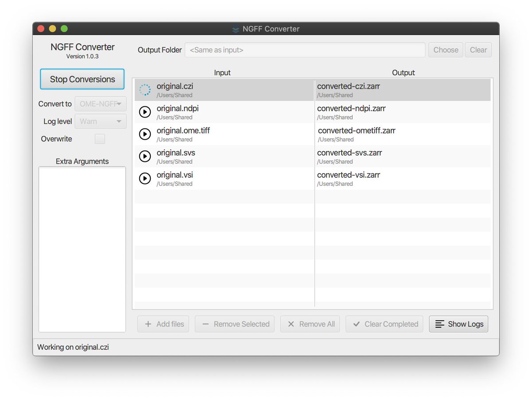Click the Clear output folder button
The width and height of the screenshot is (532, 399).
tap(478, 50)
